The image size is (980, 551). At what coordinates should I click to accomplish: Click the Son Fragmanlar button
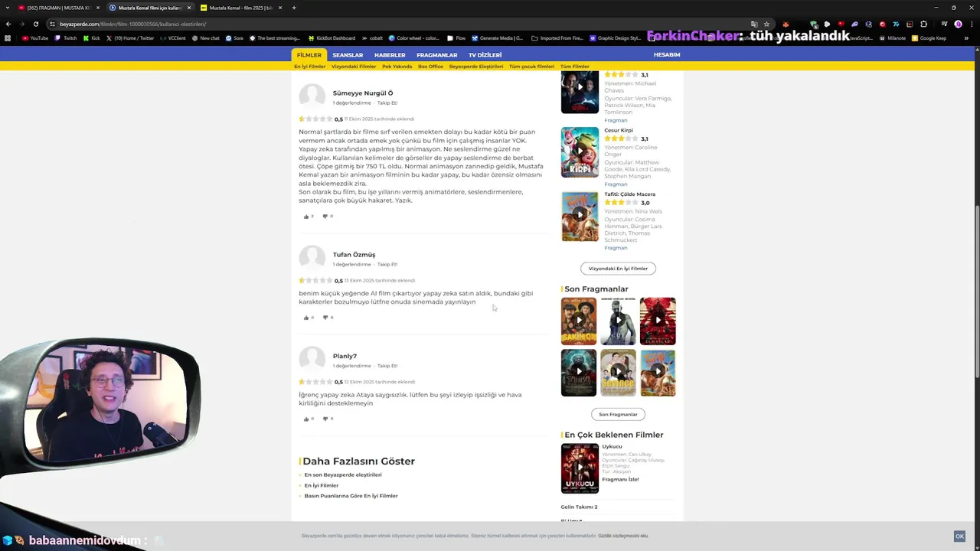618,414
